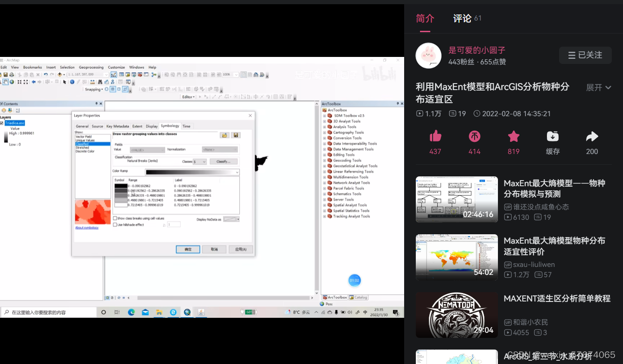Click the Classify... button
The image size is (623, 364).
[x=224, y=161]
